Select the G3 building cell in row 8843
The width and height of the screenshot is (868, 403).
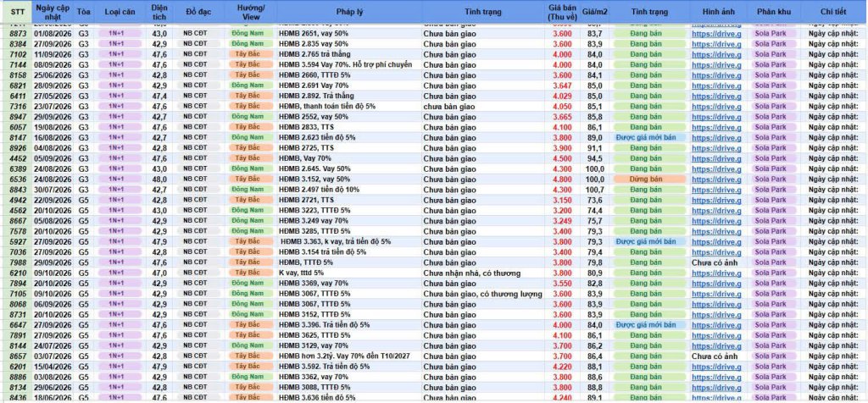pyautogui.click(x=83, y=190)
